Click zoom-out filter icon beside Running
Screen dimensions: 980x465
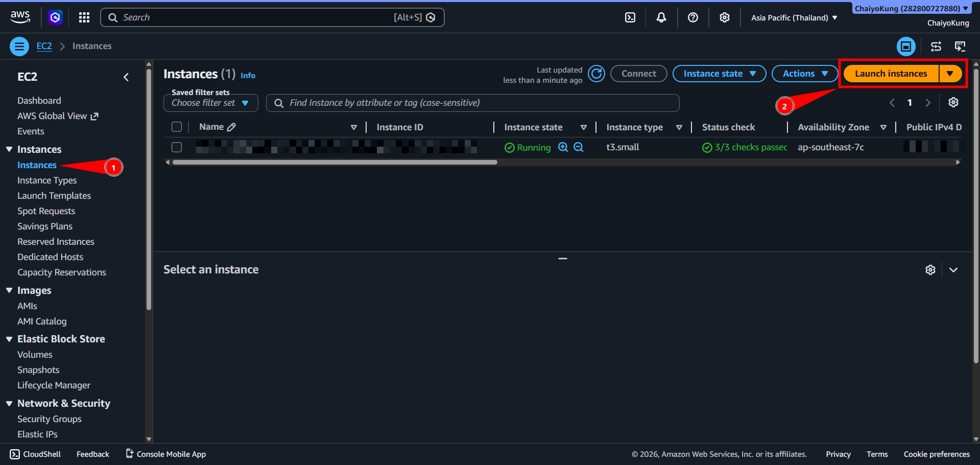click(579, 147)
